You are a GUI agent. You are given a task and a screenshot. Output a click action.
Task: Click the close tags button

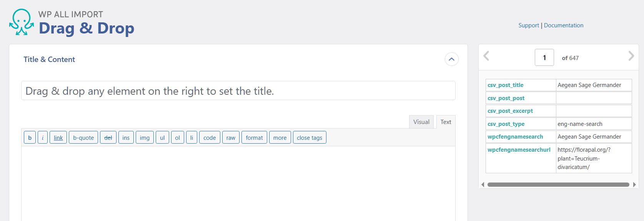310,137
